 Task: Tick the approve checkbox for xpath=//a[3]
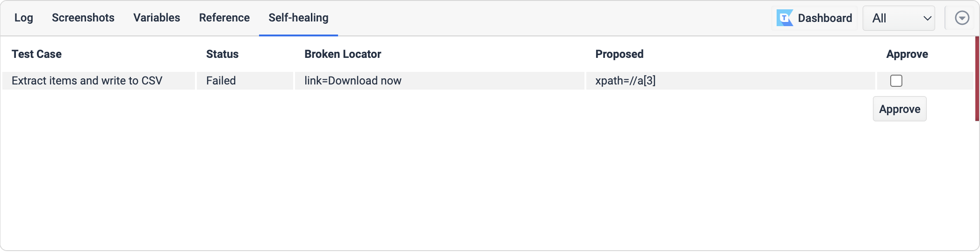(x=896, y=81)
